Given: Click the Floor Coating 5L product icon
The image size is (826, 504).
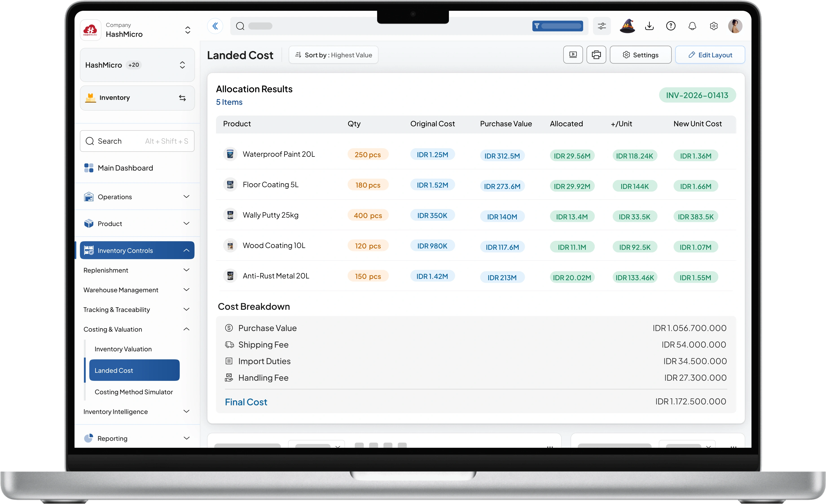Looking at the screenshot, I should tap(230, 185).
